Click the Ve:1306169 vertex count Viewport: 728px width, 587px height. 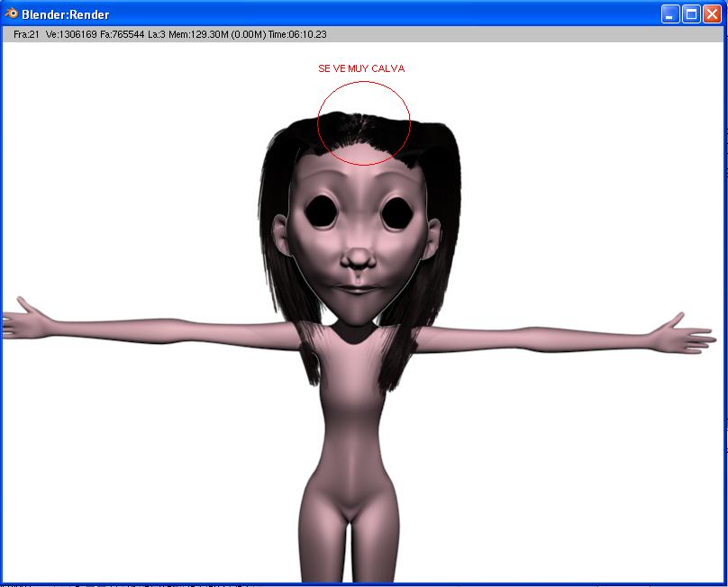point(71,34)
